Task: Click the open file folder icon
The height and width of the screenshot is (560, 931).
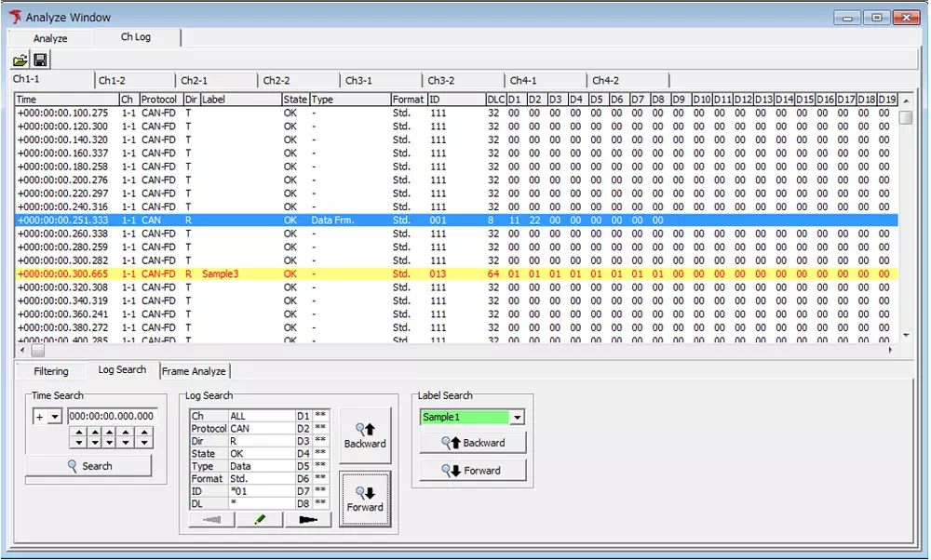Action: [x=20, y=60]
